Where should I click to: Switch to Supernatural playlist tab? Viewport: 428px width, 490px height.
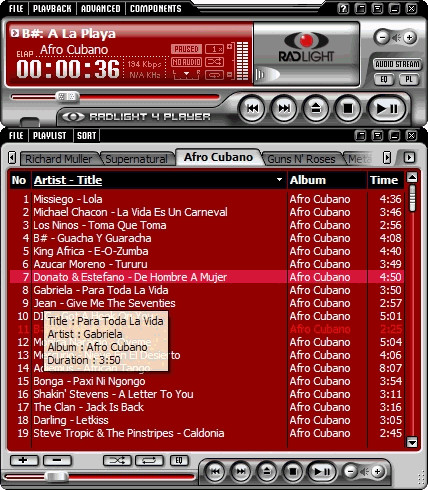[x=137, y=159]
